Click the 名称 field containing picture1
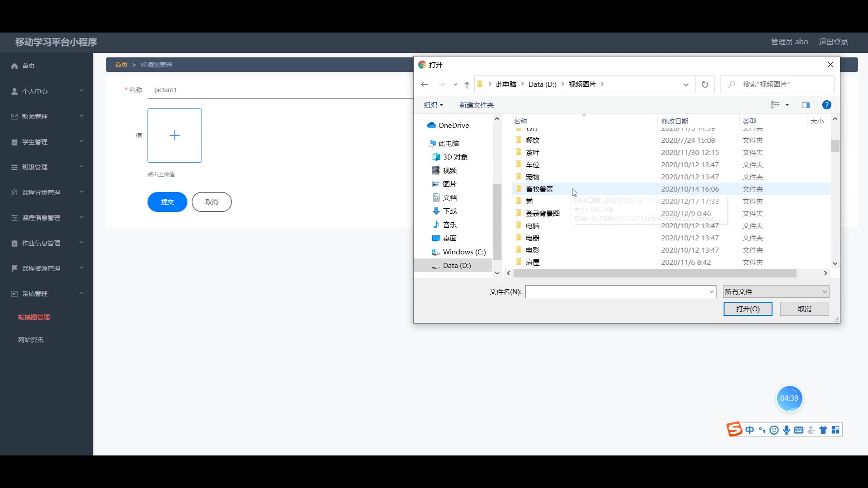This screenshot has height=488, width=868. pyautogui.click(x=280, y=90)
